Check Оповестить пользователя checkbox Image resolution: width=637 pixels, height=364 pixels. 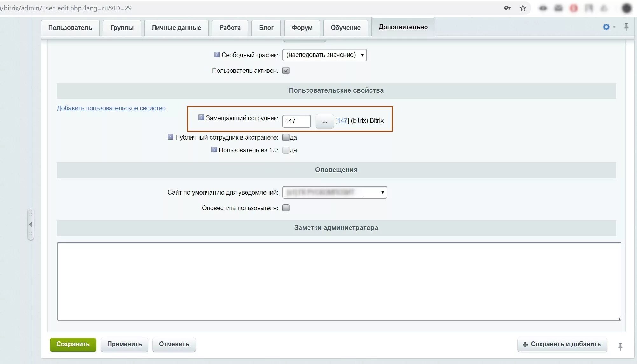point(286,208)
